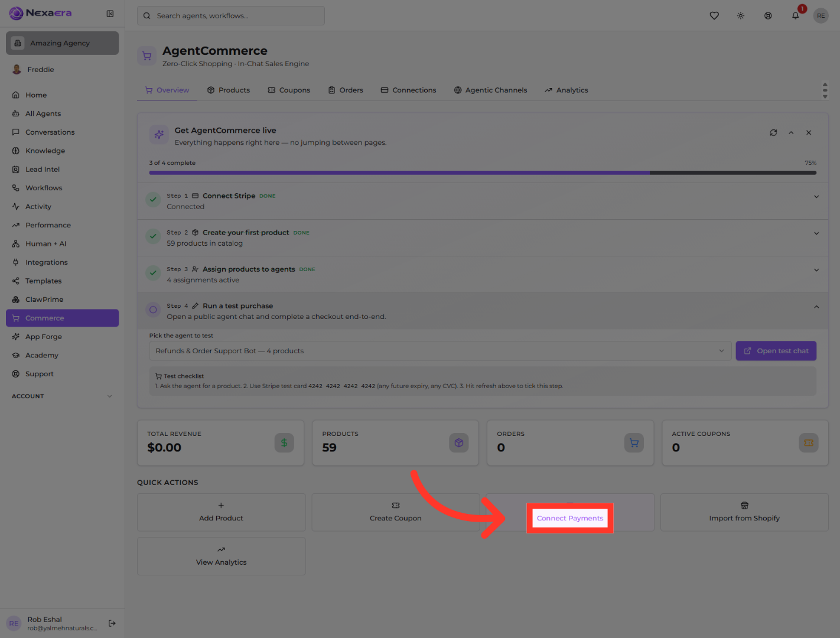Click the Add Product quick action
Viewport: 840px width, 638px height.
coord(222,512)
